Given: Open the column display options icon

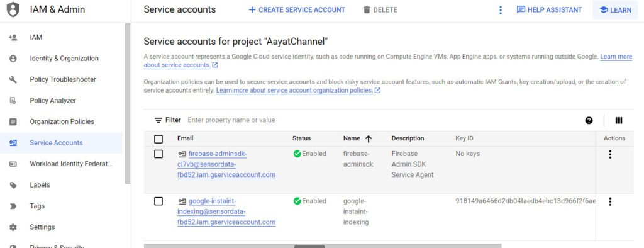Looking at the screenshot, I should pos(619,120).
